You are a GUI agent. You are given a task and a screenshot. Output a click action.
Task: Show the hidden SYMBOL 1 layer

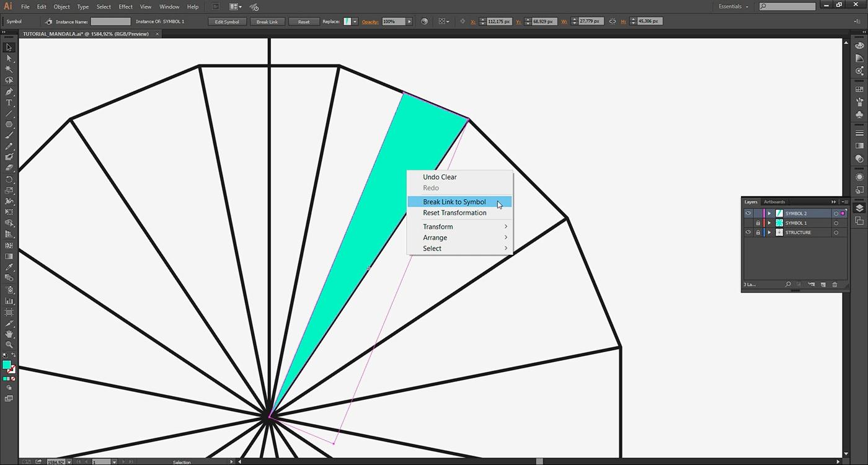pyautogui.click(x=748, y=223)
